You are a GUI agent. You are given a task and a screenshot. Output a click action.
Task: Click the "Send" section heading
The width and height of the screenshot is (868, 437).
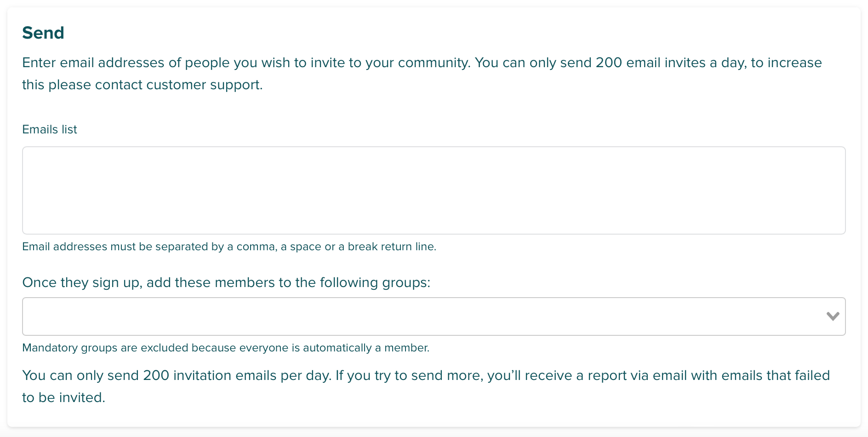coord(43,33)
